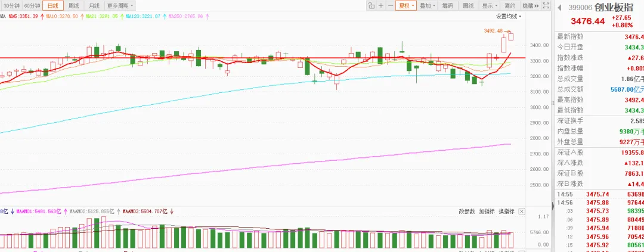The image size is (644, 252).
Task: Click the 外盘总量 row
Action: pyautogui.click(x=599, y=142)
